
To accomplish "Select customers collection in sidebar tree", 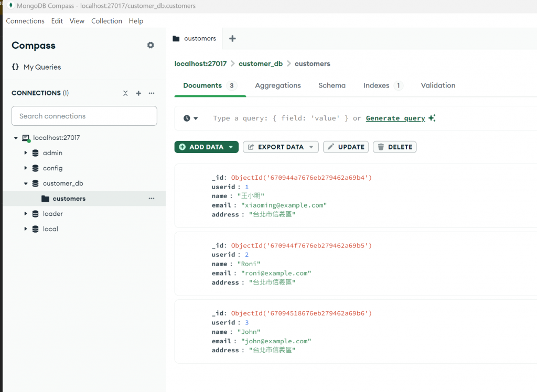I will coord(84,199).
